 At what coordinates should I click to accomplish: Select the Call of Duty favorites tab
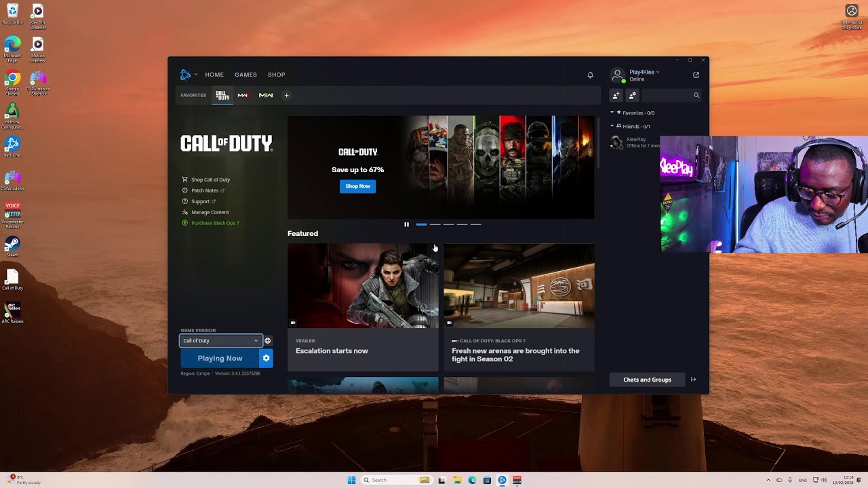tap(222, 96)
